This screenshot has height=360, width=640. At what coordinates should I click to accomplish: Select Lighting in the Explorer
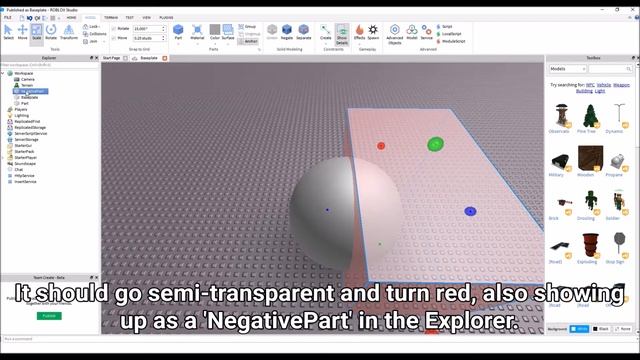tap(22, 116)
